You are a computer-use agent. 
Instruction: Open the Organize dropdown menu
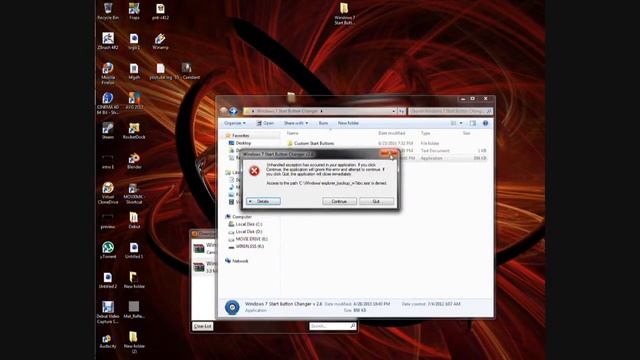point(235,123)
